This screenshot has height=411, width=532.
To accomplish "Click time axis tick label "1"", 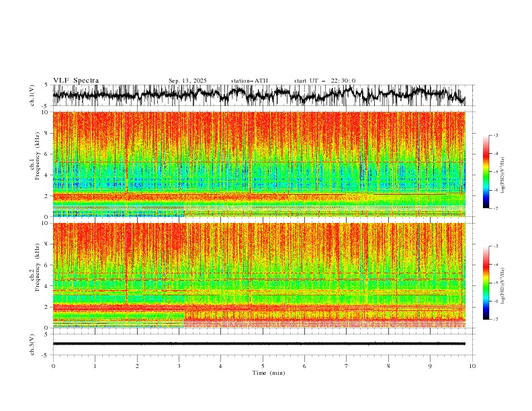I will (x=95, y=366).
